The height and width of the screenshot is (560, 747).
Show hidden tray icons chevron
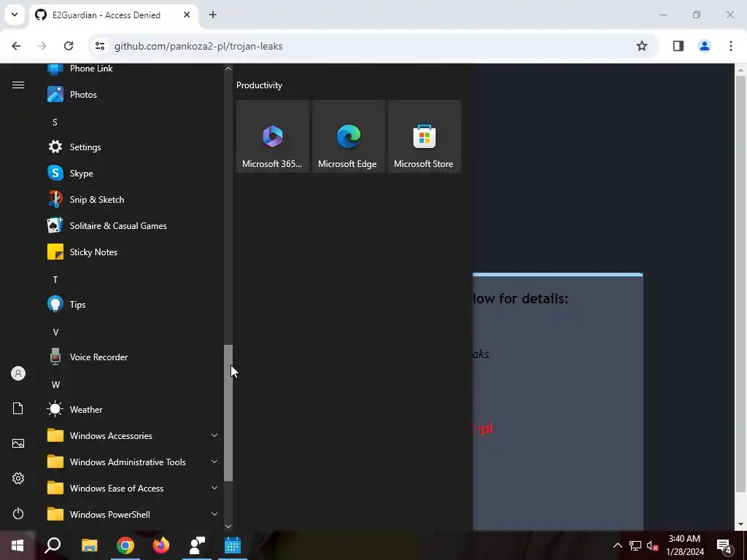pyautogui.click(x=617, y=545)
